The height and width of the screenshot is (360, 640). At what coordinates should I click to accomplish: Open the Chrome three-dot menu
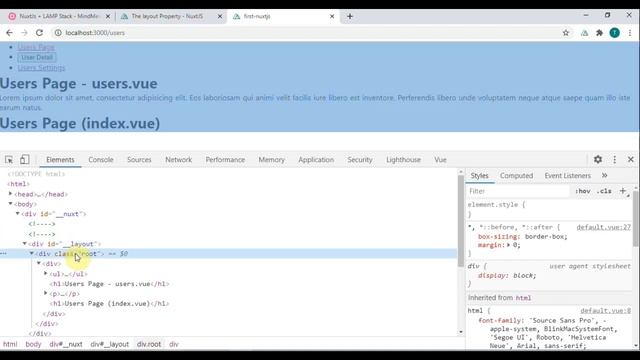tap(630, 33)
